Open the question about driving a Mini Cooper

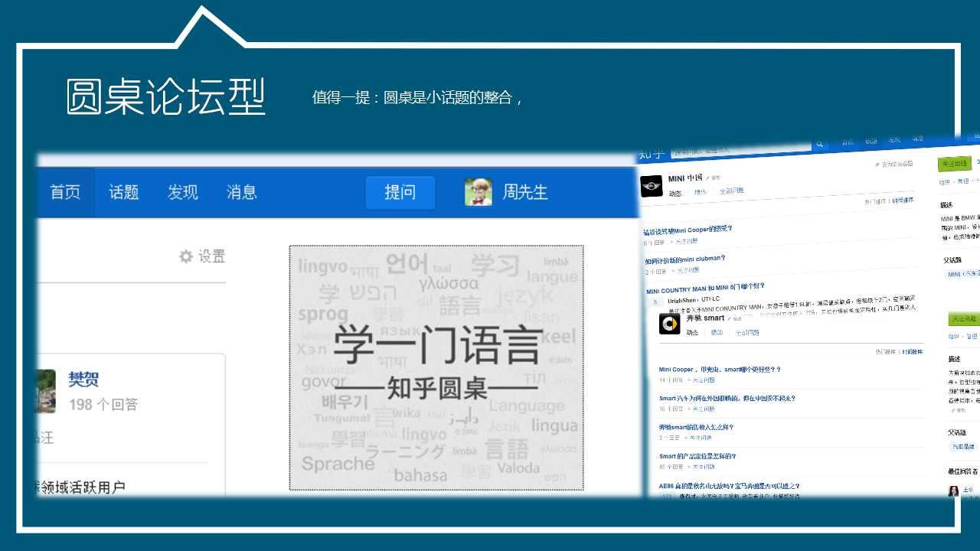pyautogui.click(x=688, y=230)
